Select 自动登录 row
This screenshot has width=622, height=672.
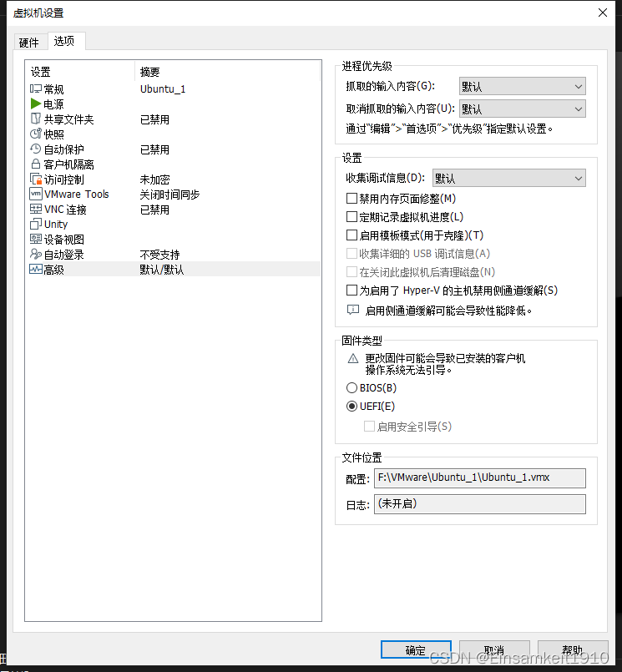coord(173,254)
